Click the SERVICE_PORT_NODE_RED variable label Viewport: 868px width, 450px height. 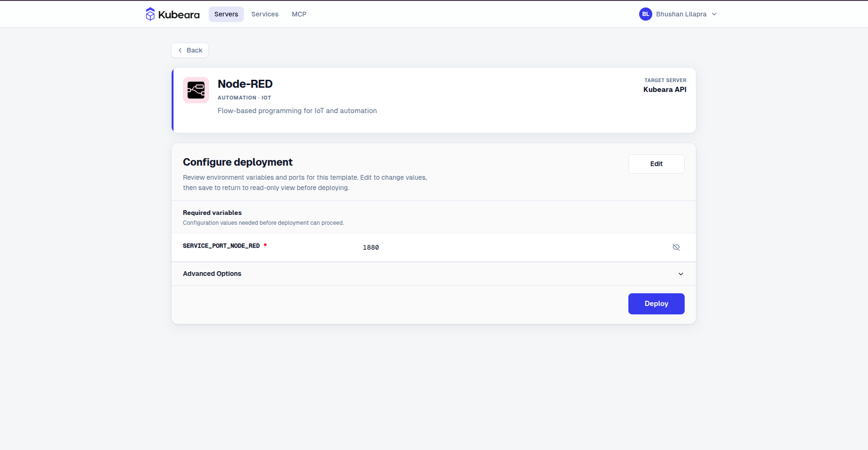221,246
